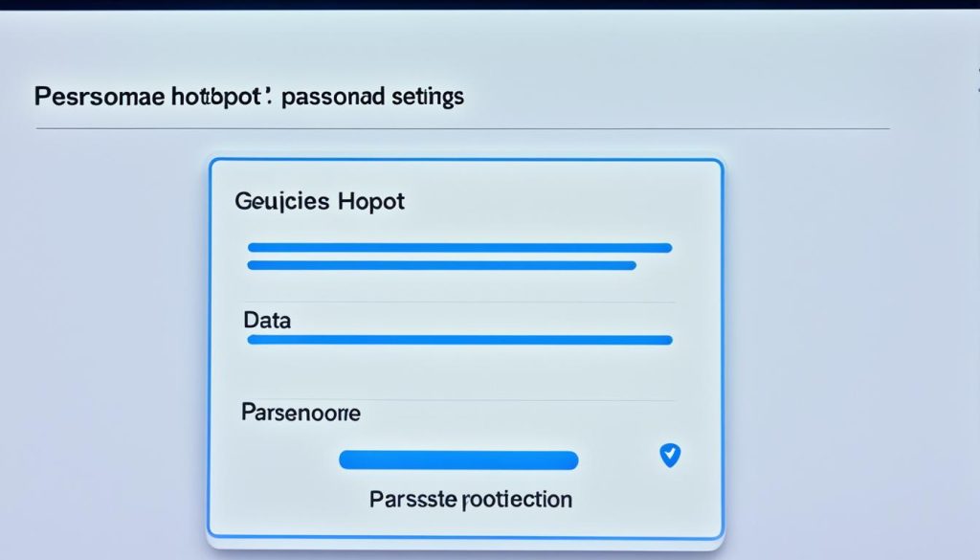Click the colon separator in the title

(x=271, y=98)
